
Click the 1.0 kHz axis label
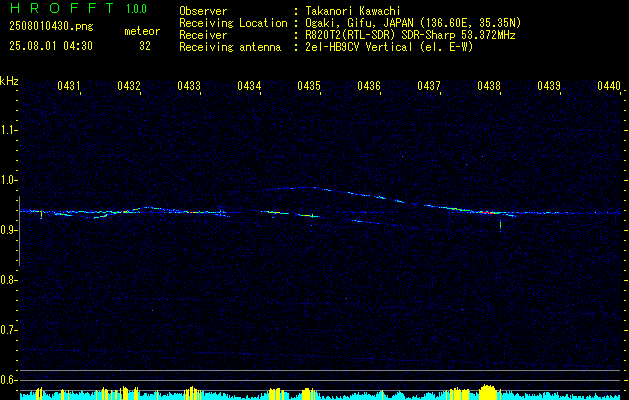pos(8,180)
